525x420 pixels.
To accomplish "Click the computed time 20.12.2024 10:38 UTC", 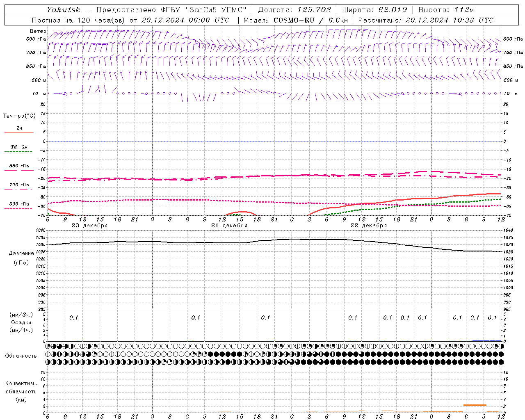I will click(449, 20).
